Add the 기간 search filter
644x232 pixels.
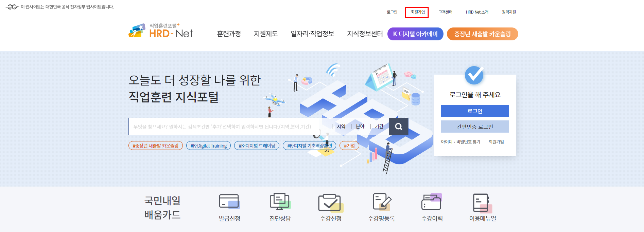379,127
